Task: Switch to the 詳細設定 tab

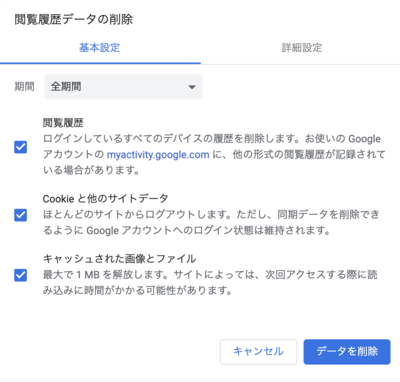Action: point(302,48)
